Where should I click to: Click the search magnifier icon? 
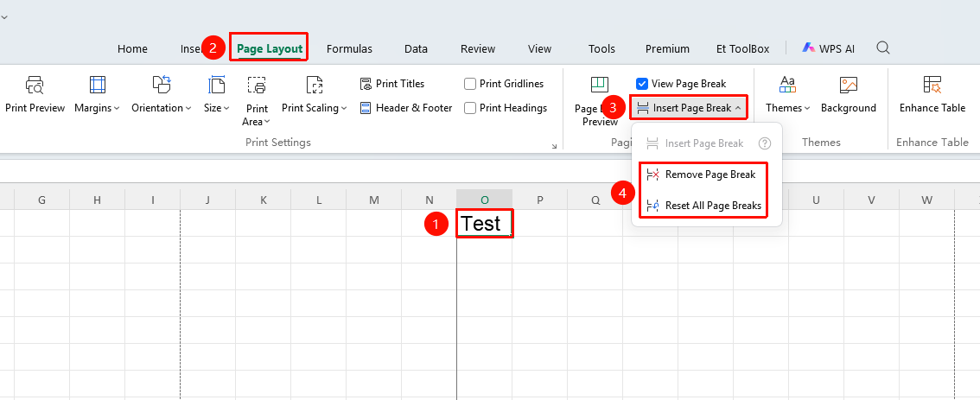click(883, 48)
